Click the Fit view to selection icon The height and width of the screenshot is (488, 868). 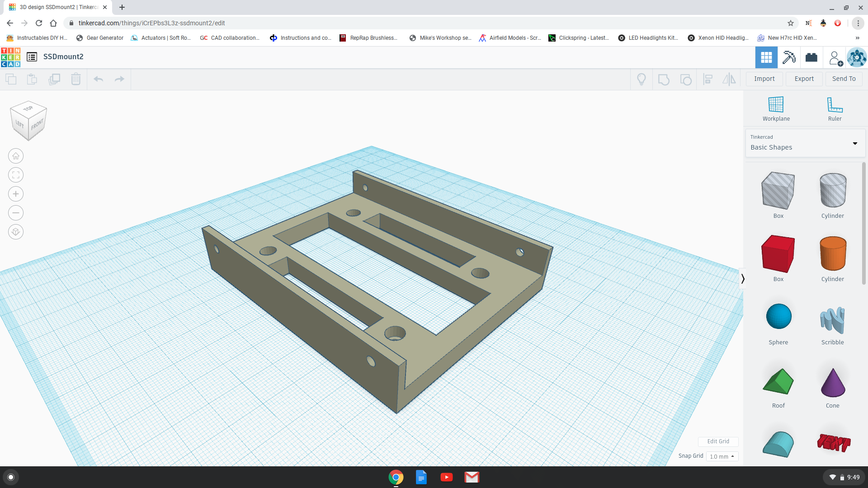[x=16, y=175]
